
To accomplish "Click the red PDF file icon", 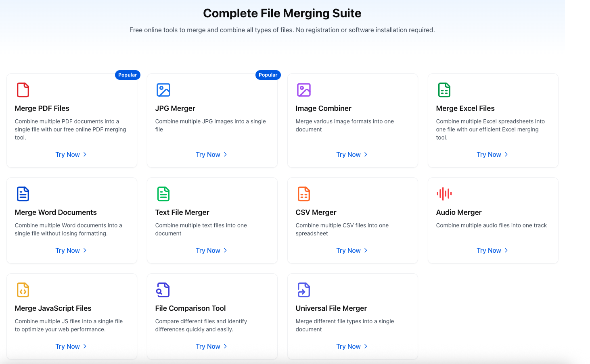I will coord(23,90).
